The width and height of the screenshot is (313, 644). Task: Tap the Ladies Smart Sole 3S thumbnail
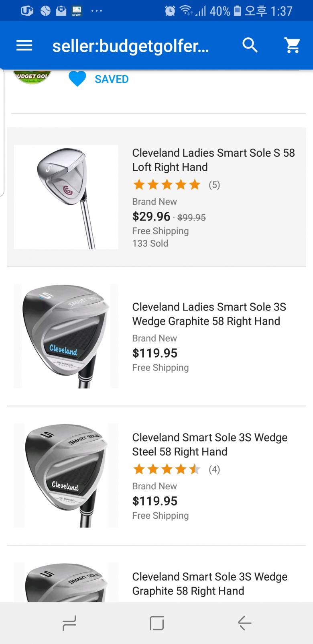click(66, 336)
